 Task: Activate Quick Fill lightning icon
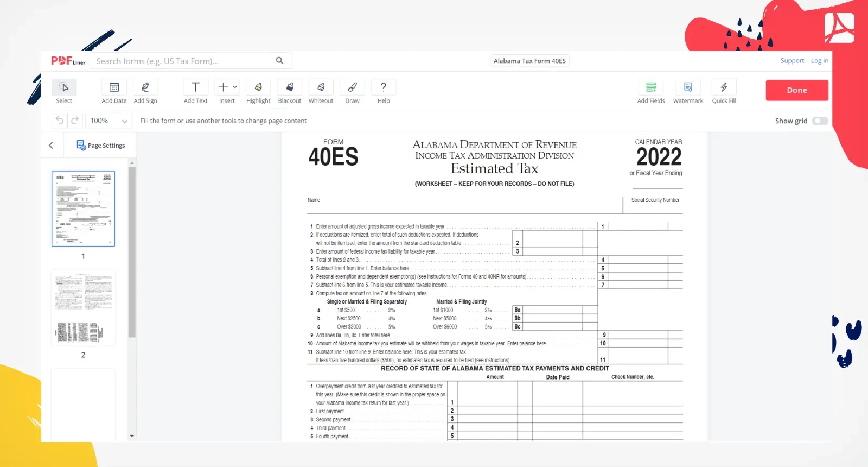click(724, 87)
